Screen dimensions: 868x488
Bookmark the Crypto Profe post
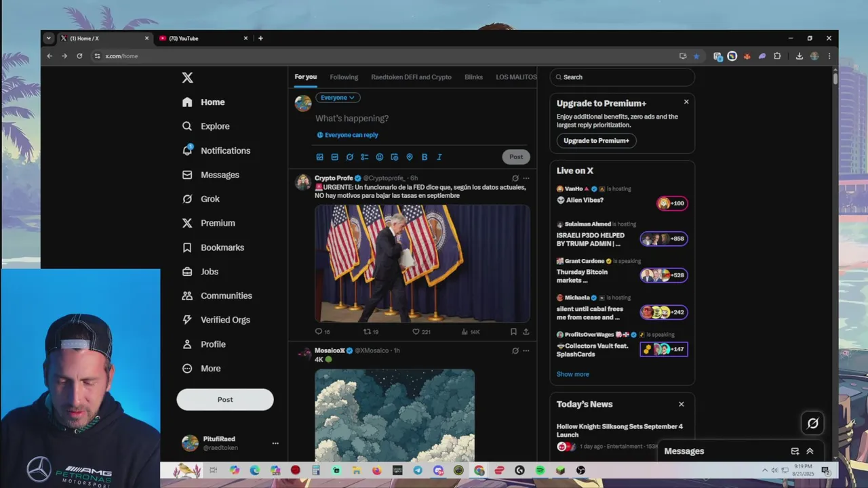(x=513, y=331)
